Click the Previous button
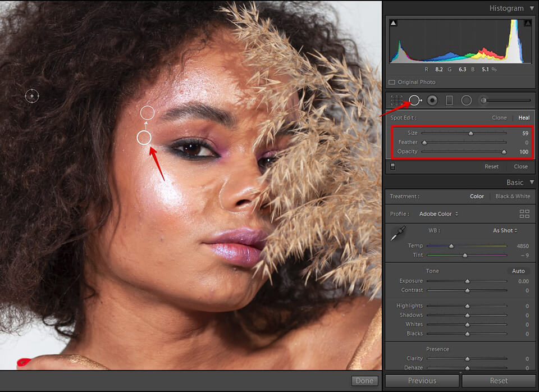 point(422,381)
